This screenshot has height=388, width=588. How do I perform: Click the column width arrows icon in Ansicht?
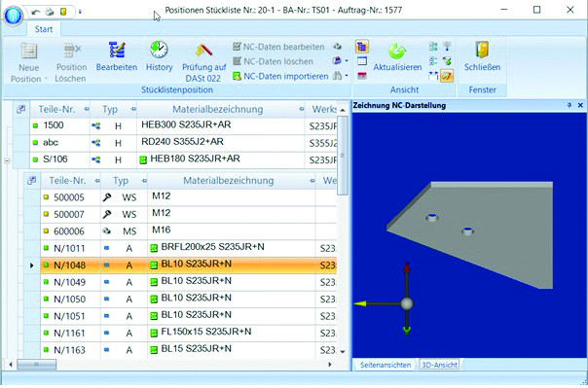(x=433, y=76)
